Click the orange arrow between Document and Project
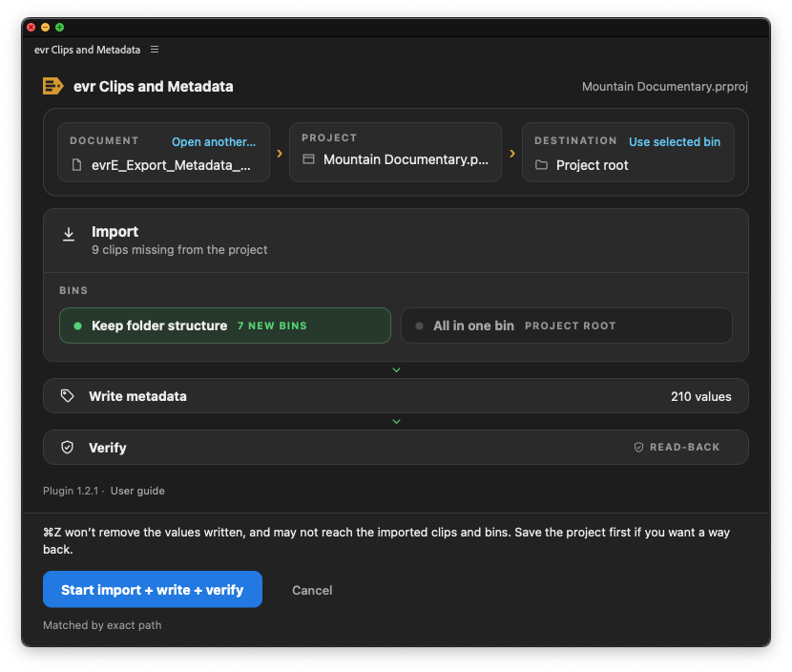Image resolution: width=792 pixels, height=672 pixels. tap(280, 154)
